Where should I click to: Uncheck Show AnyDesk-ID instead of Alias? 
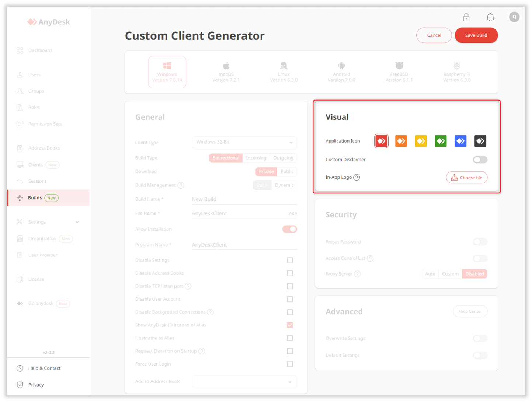click(x=290, y=325)
